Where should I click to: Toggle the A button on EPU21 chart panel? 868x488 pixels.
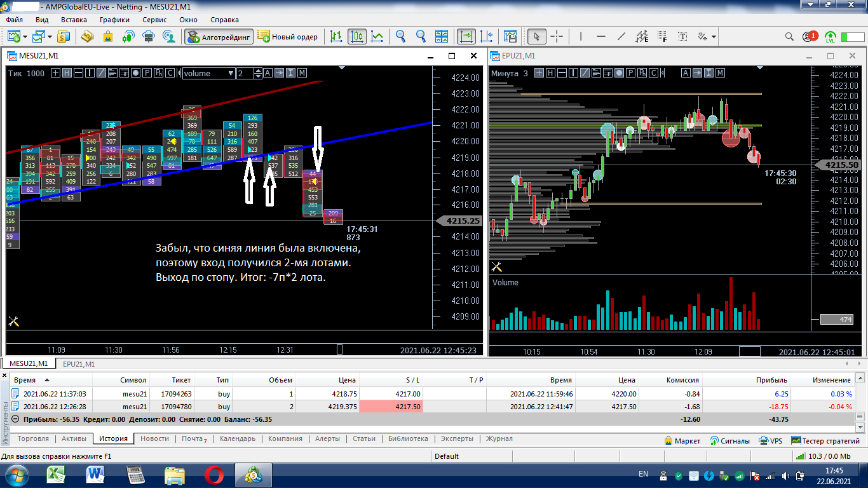[x=686, y=73]
